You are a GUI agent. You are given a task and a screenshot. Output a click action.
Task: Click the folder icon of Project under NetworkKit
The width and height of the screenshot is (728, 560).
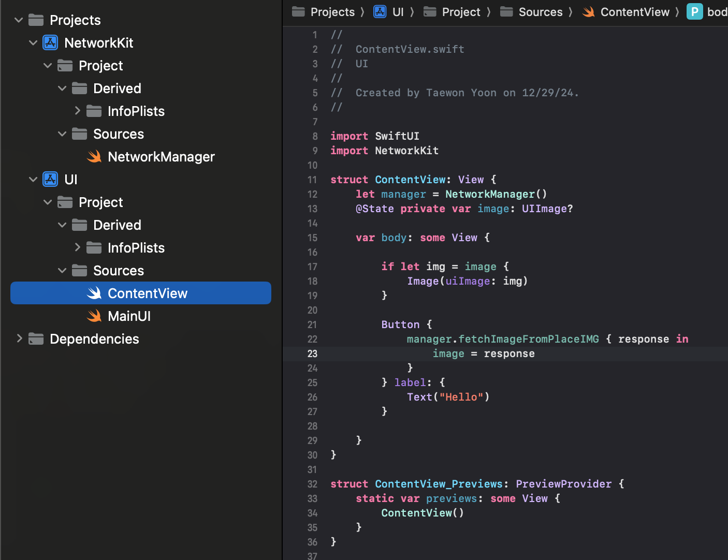click(65, 66)
